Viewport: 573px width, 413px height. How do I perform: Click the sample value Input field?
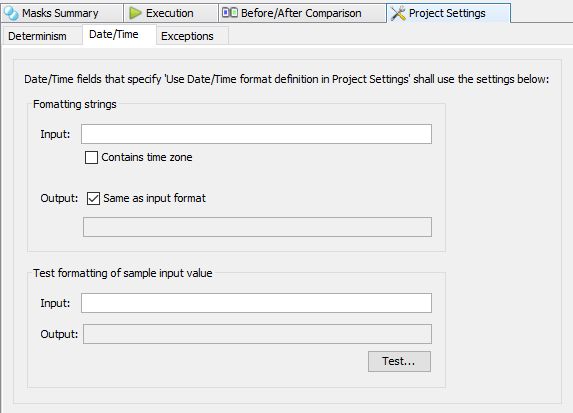click(x=256, y=303)
